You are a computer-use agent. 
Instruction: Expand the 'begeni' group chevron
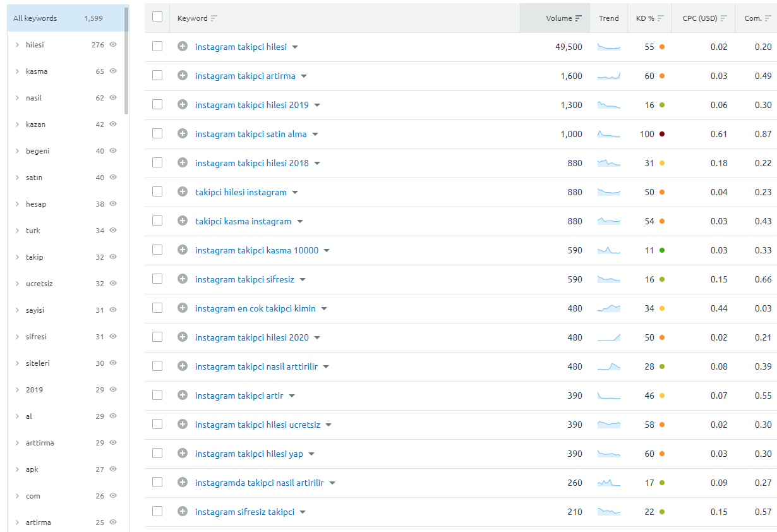coord(17,151)
